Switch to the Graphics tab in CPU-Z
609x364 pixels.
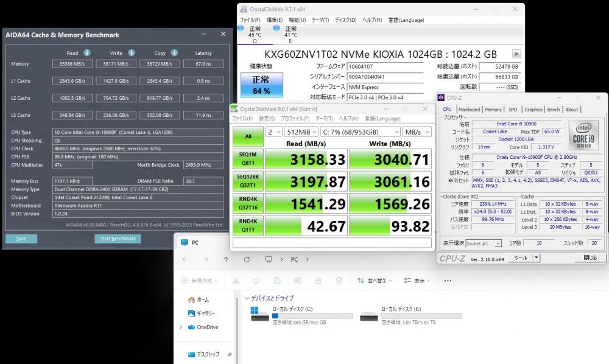point(533,110)
